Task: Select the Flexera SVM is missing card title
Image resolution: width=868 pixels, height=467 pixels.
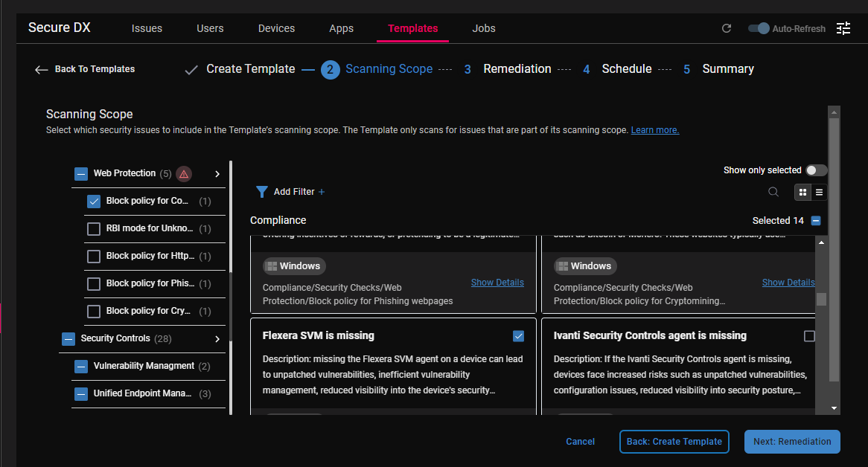Action: [319, 336]
